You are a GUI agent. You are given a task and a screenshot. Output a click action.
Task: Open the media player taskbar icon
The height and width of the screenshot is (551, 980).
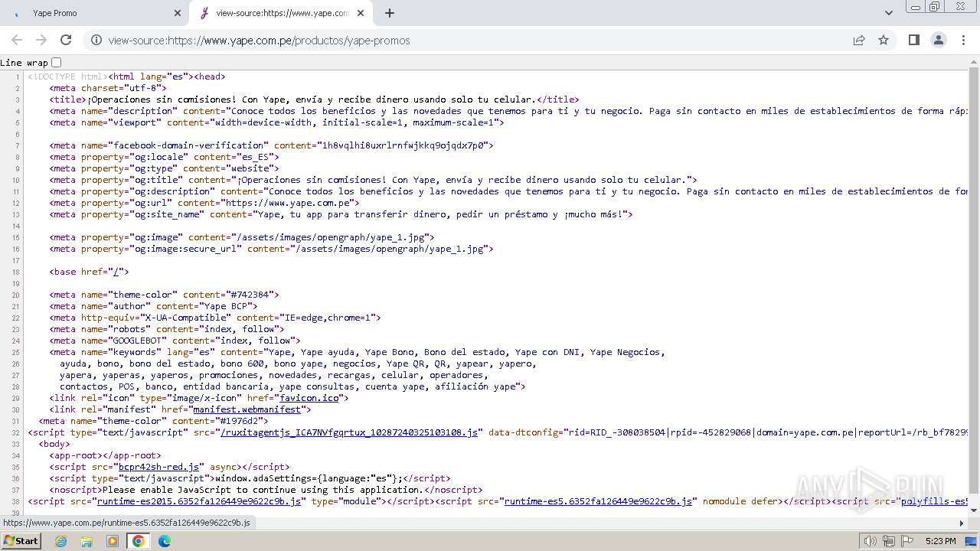click(113, 541)
